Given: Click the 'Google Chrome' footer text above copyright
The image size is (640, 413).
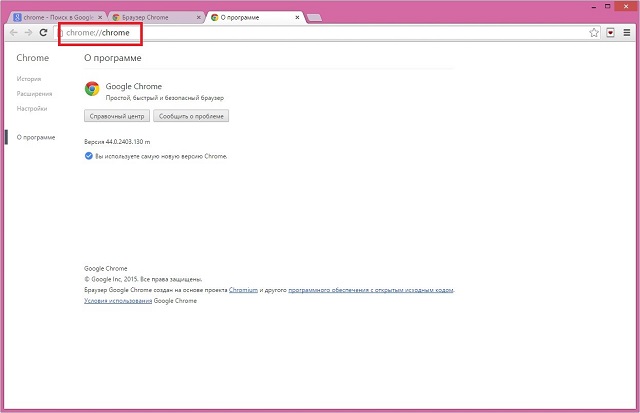Looking at the screenshot, I should click(106, 269).
